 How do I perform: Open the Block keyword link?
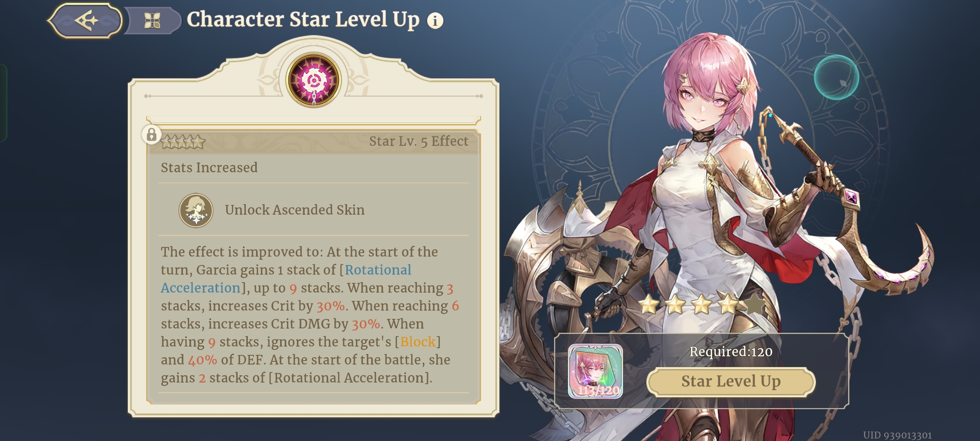418,342
